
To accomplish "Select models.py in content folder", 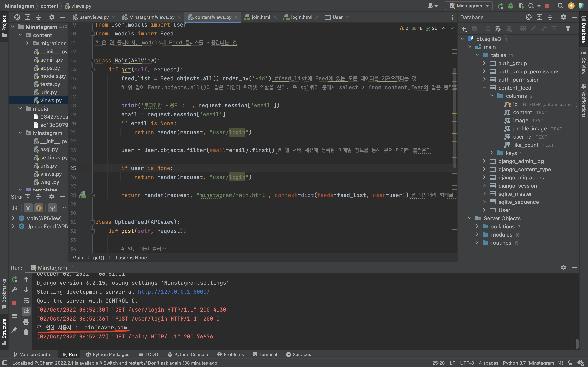I will click(53, 76).
